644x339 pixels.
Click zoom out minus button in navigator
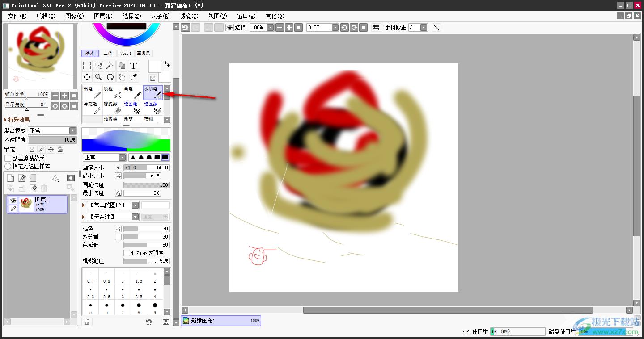(x=55, y=96)
